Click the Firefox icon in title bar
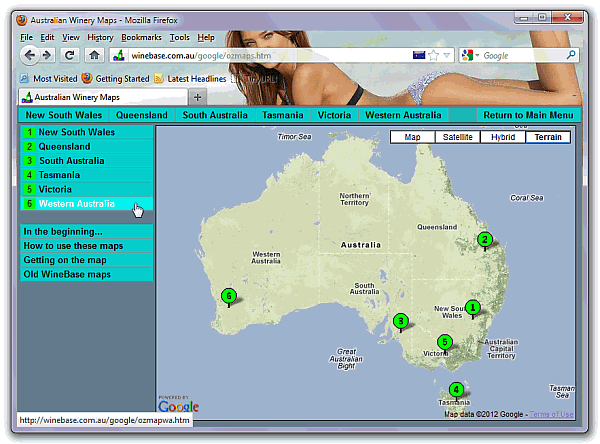The width and height of the screenshot is (600, 444). click(x=22, y=20)
